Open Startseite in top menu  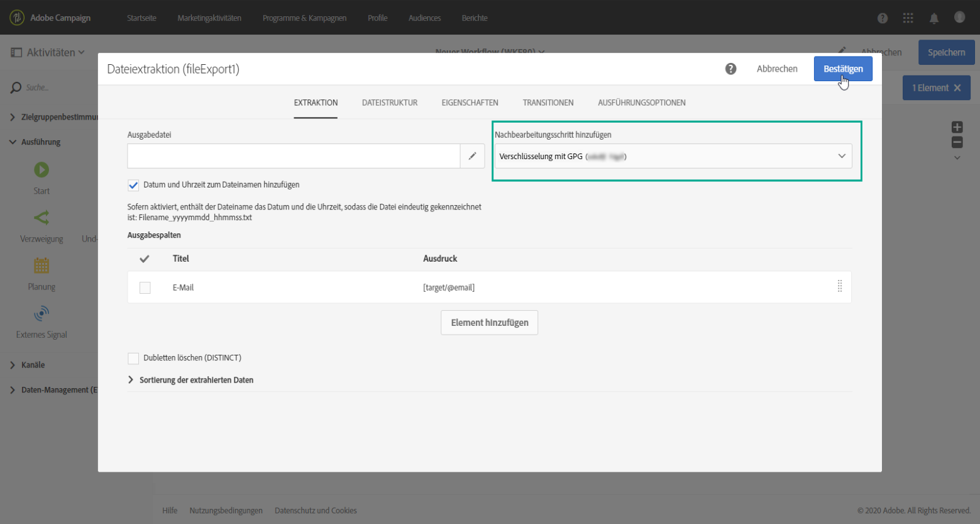[141, 18]
